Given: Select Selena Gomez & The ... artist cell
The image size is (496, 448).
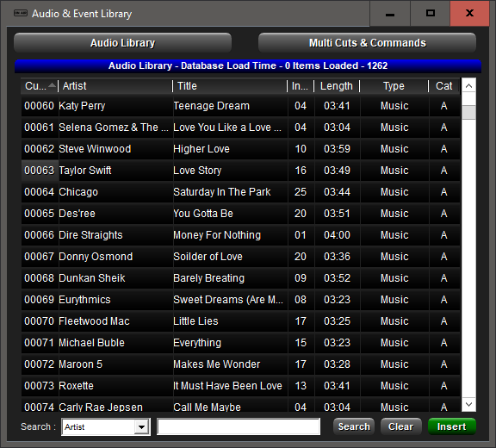Looking at the screenshot, I should [115, 128].
